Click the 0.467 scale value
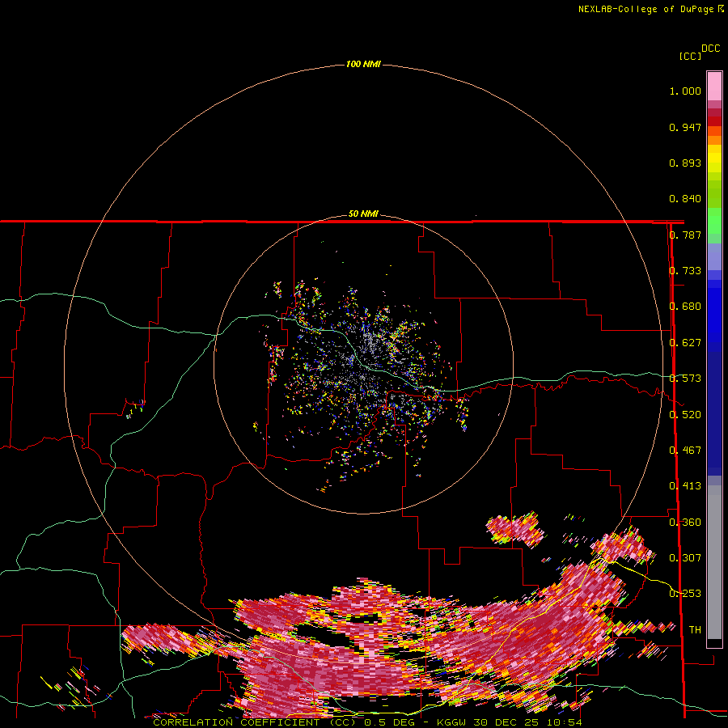The image size is (728, 728). pyautogui.click(x=685, y=451)
